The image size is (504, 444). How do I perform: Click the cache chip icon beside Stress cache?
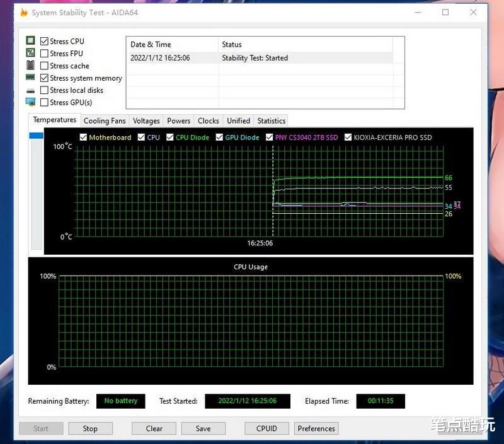[x=30, y=66]
